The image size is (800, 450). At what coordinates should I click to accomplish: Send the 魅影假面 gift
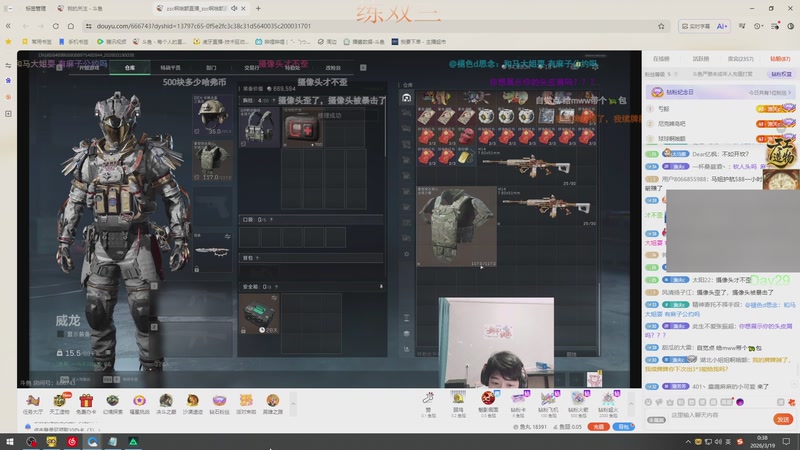[x=488, y=404]
